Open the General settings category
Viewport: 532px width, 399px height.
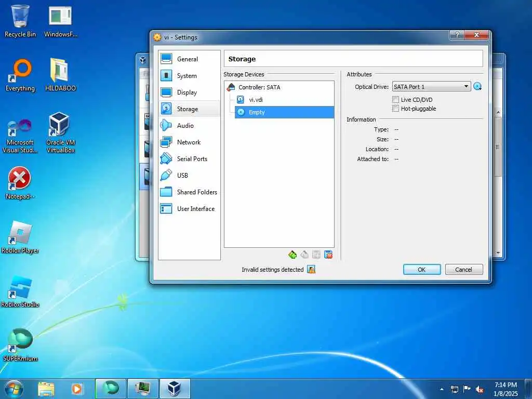(x=189, y=59)
